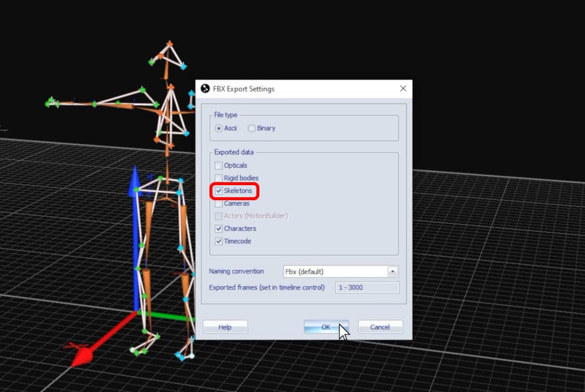Screen dimensions: 585x392
Task: Cancel the FBX export dialog
Action: point(380,326)
